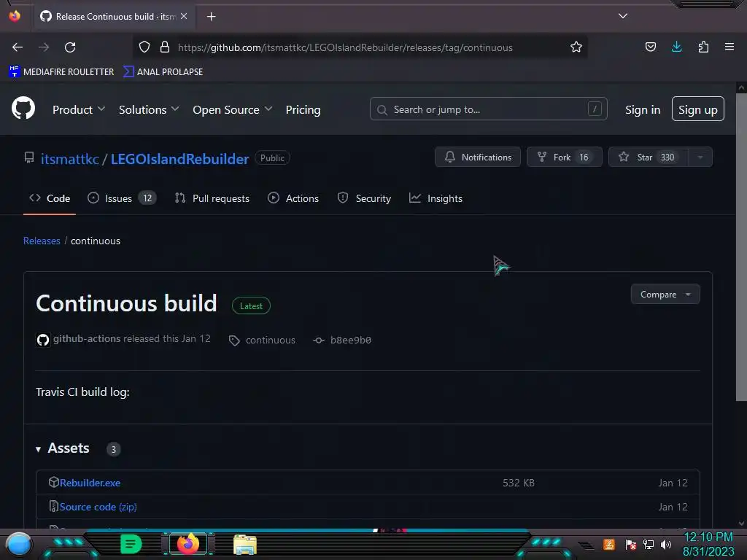Switch to the Security tab
The width and height of the screenshot is (747, 560).
(x=364, y=198)
